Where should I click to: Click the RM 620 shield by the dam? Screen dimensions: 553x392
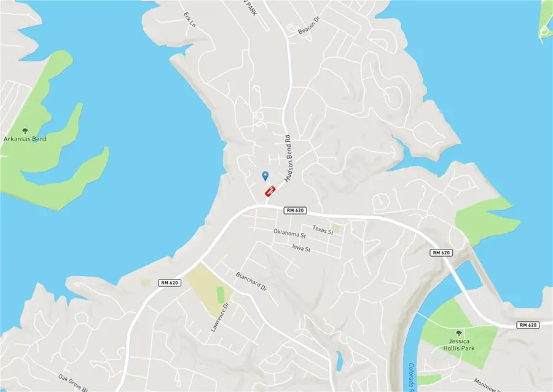tap(441, 253)
